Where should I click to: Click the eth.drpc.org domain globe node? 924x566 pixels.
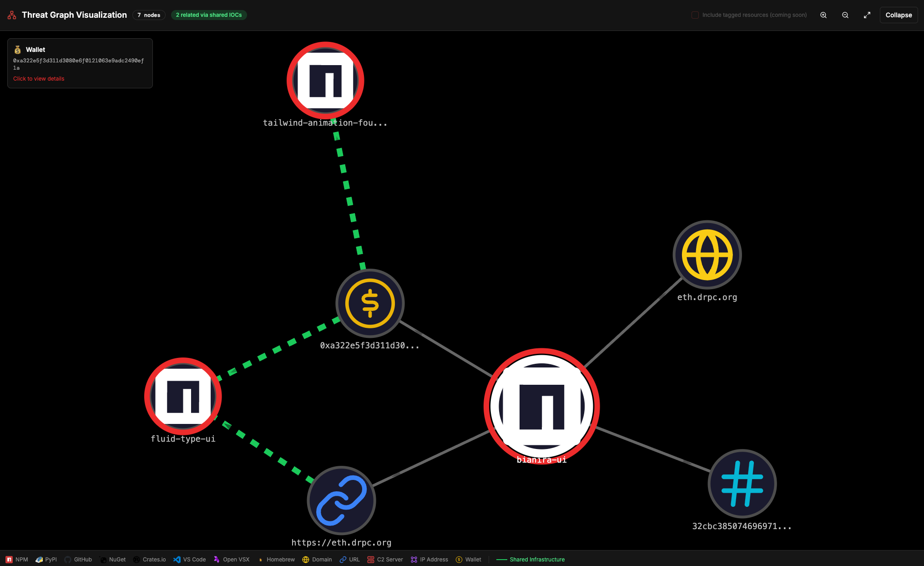(707, 255)
